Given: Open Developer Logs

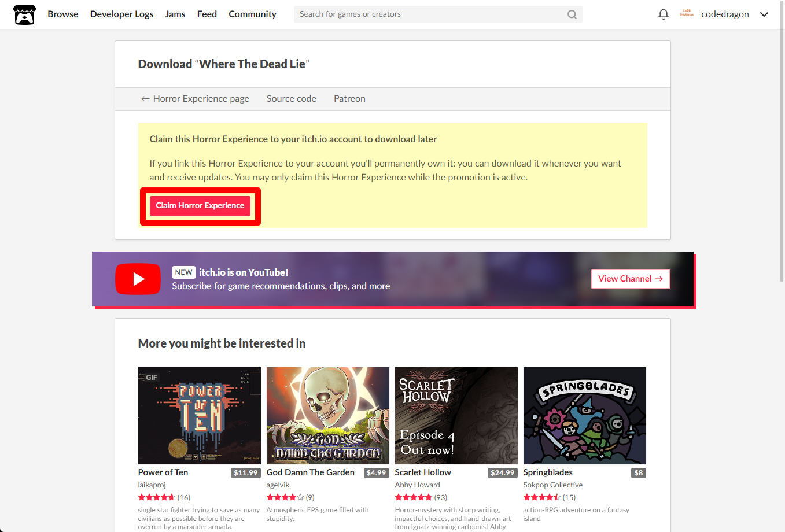Looking at the screenshot, I should [x=122, y=14].
